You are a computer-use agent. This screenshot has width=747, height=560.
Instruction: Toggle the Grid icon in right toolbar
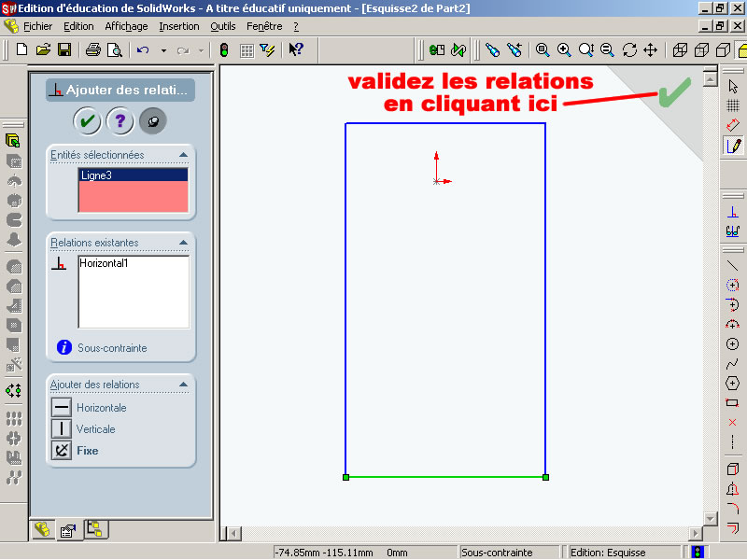733,105
